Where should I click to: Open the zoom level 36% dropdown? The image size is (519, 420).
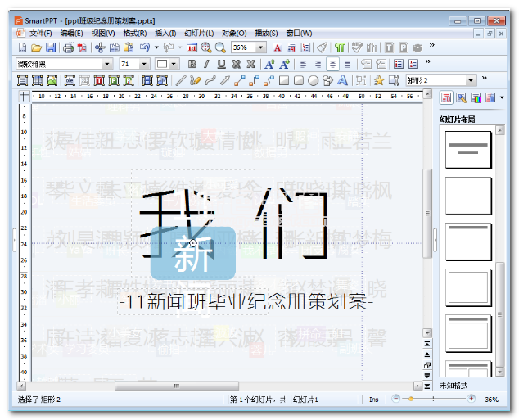[261, 47]
